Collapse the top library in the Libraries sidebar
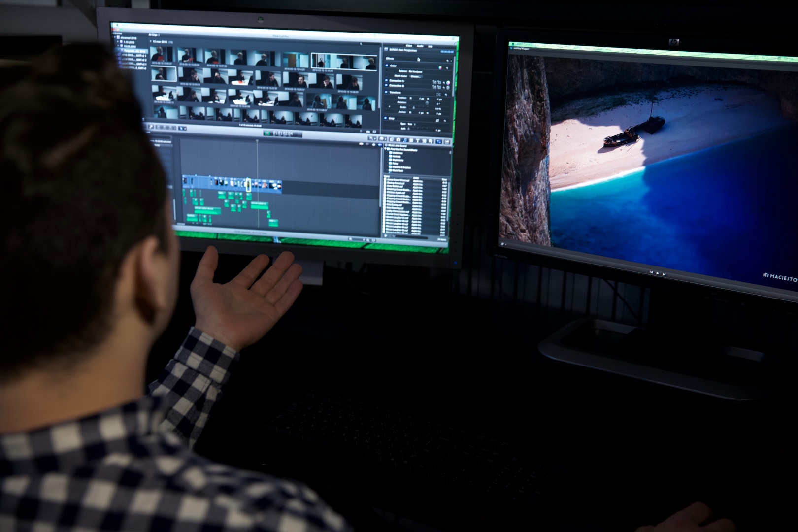 point(115,37)
